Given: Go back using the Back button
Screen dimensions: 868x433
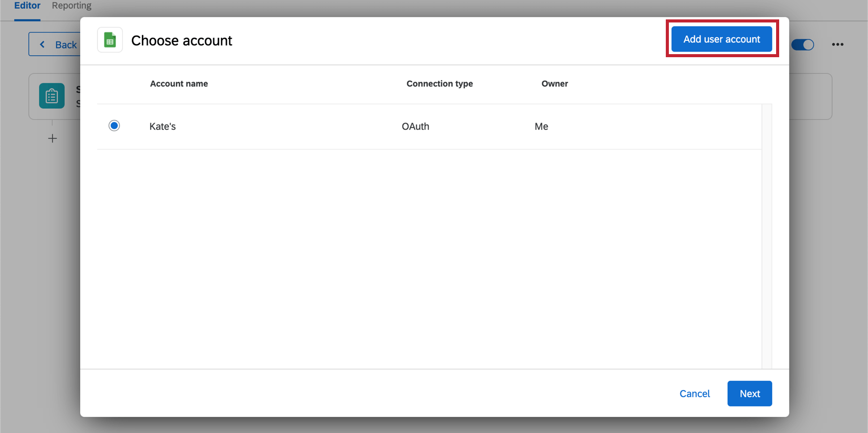Looking at the screenshot, I should click(55, 44).
